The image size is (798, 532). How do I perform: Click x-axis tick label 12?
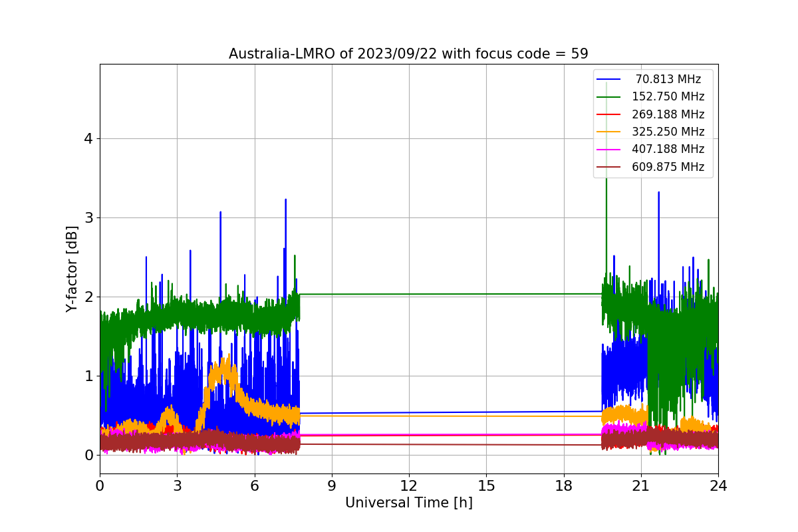[409, 485]
